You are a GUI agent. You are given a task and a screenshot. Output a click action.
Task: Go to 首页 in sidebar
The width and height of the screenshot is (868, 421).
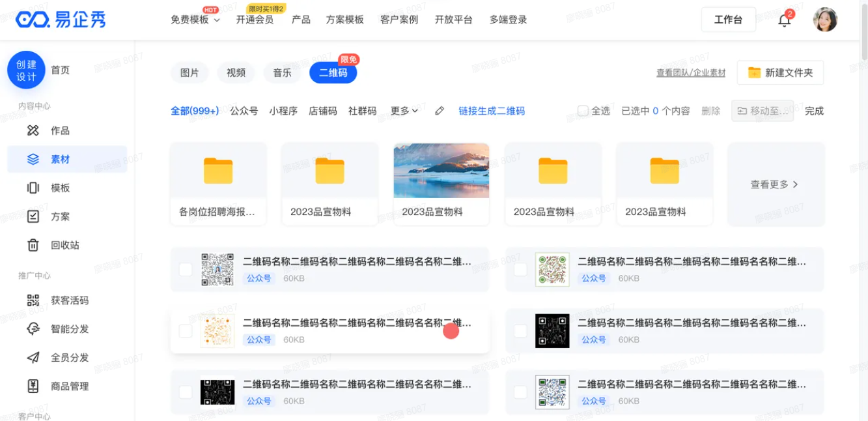60,70
